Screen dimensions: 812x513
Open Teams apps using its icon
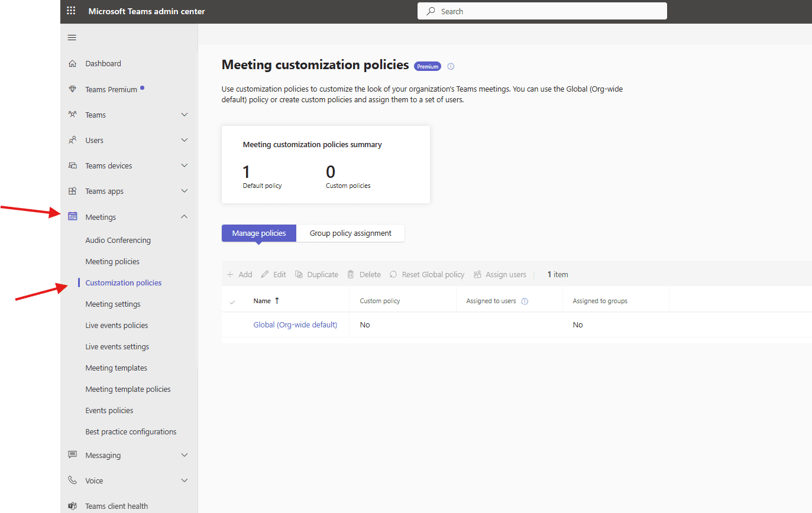click(x=72, y=191)
